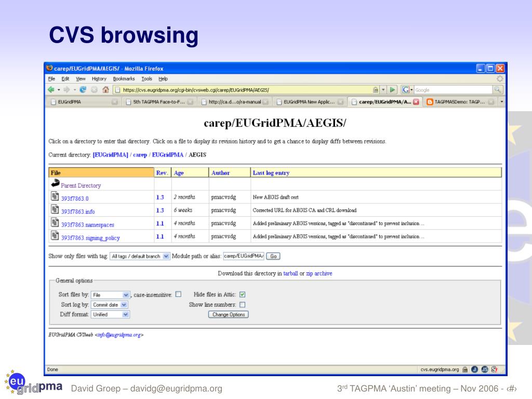Viewport: 532px width, 399px height.
Task: Toggle the case-insensitive checkbox
Action: coord(179,295)
